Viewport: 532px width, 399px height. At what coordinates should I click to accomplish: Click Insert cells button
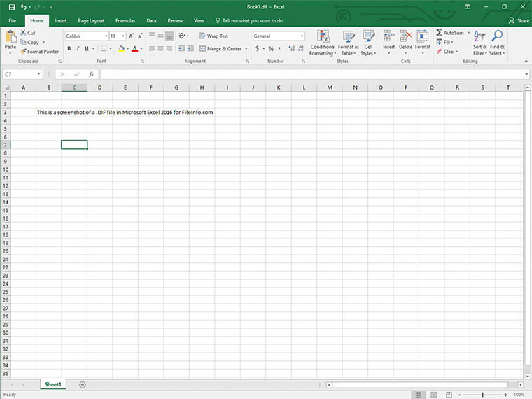pos(388,43)
